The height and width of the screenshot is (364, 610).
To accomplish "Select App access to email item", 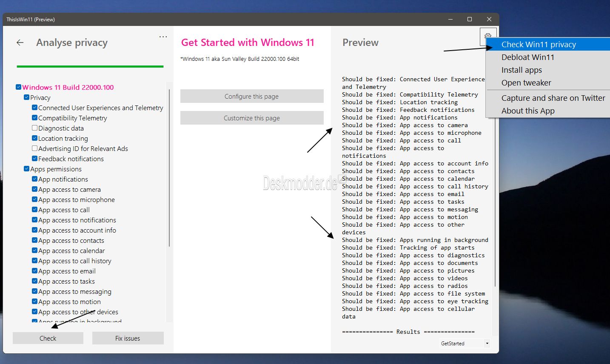I will (67, 271).
